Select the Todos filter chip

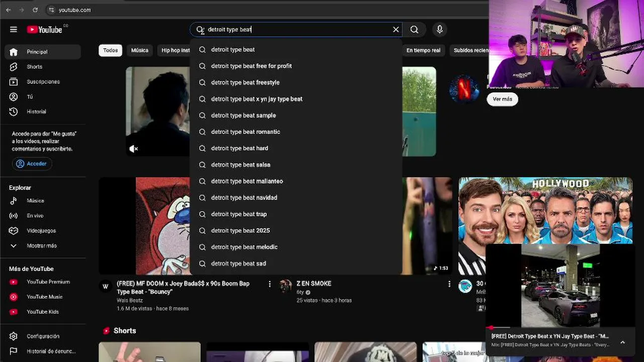click(111, 50)
